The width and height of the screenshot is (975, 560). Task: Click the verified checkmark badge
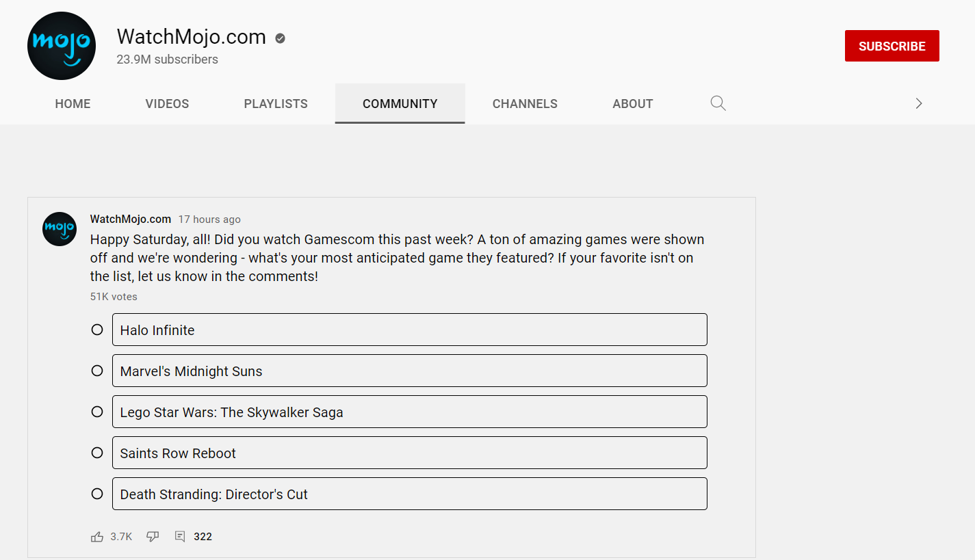[x=280, y=38]
